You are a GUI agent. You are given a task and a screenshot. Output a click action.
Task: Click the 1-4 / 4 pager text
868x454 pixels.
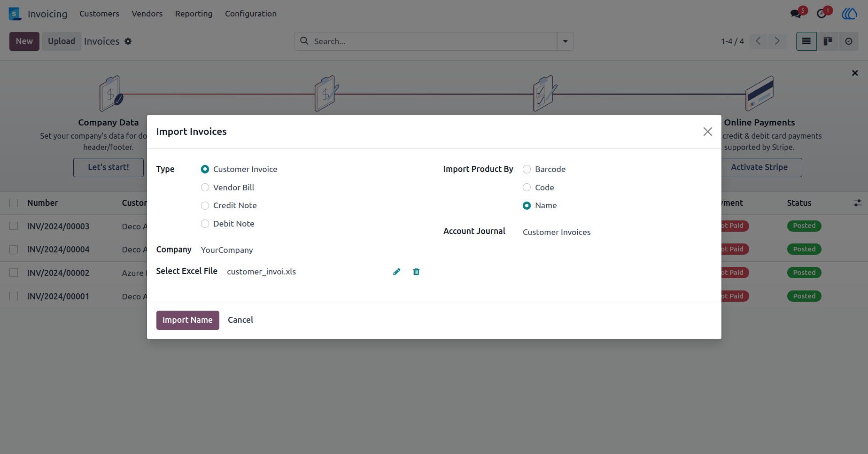732,41
